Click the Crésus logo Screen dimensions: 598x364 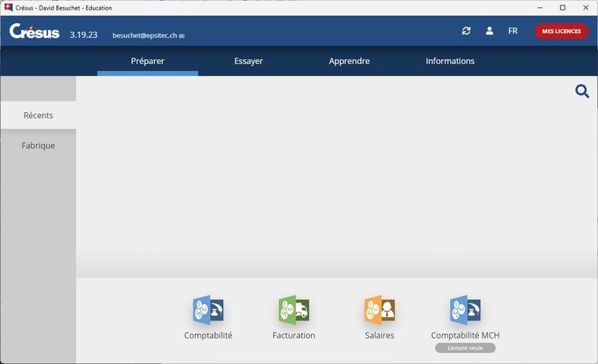click(x=34, y=31)
